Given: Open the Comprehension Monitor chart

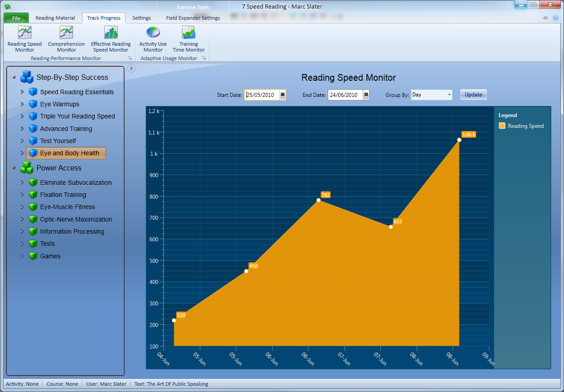Looking at the screenshot, I should (66, 34).
